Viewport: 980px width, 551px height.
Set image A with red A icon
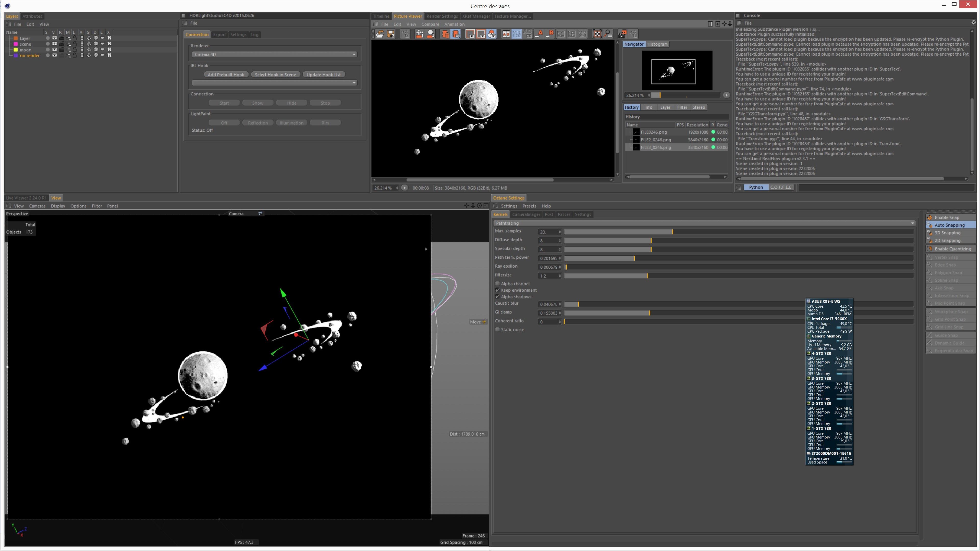point(539,34)
